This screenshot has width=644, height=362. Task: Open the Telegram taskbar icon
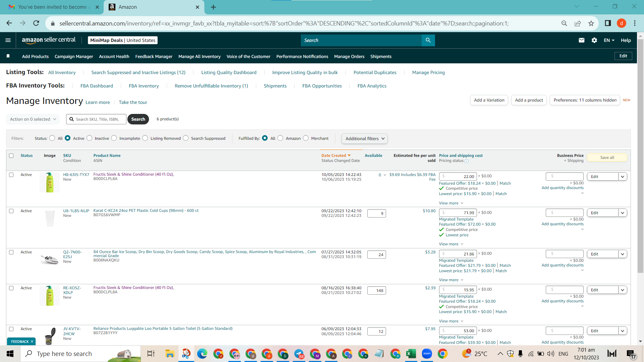tap(299, 354)
